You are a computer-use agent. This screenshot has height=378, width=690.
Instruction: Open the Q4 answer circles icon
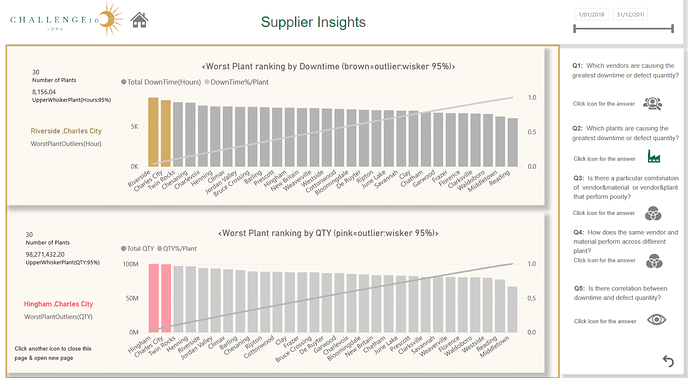point(654,261)
